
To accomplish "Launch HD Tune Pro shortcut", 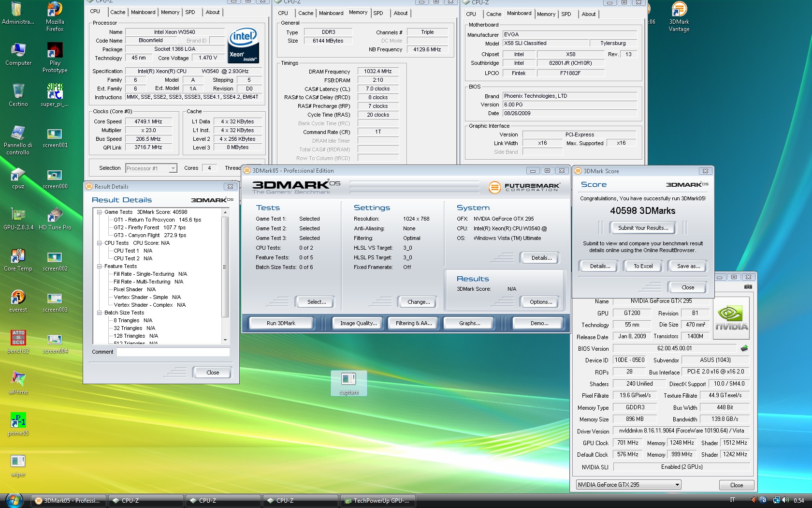I will pos(55,219).
